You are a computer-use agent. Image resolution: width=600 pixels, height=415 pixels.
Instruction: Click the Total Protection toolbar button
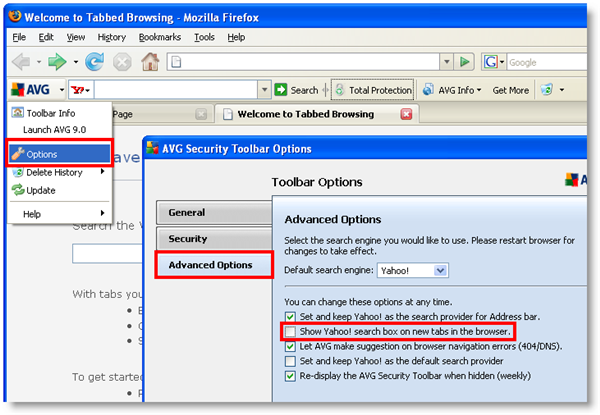372,90
